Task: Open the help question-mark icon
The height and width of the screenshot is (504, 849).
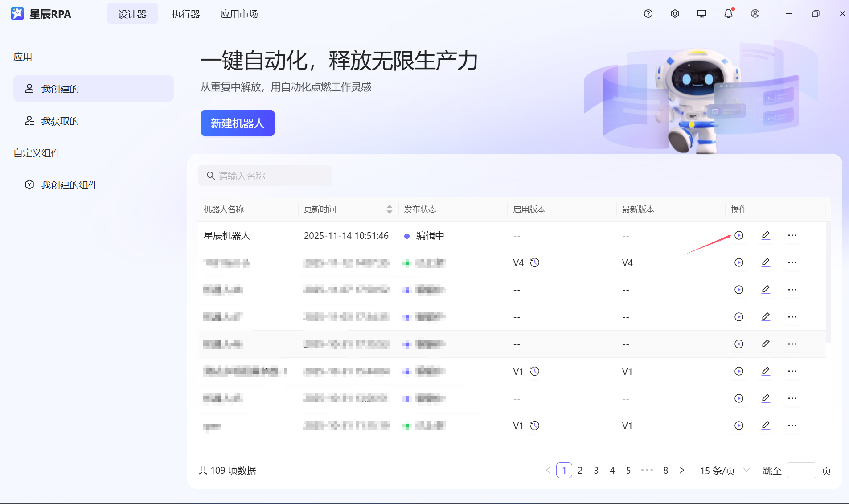Action: click(647, 13)
